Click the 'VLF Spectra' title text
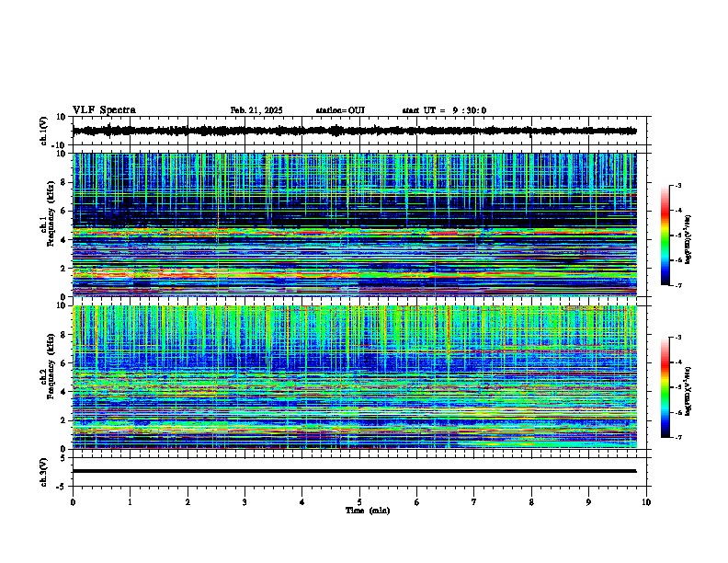Image resolution: width=728 pixels, height=563 pixels. [104, 110]
